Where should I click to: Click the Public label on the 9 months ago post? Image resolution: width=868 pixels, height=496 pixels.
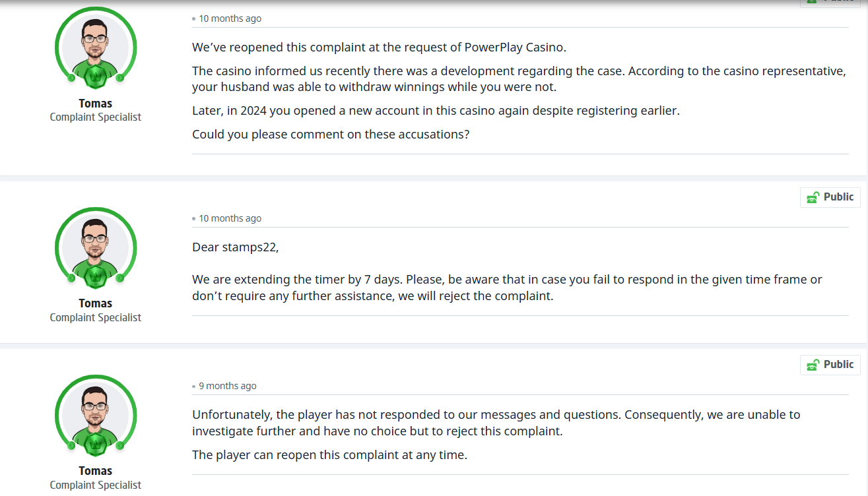[x=838, y=365]
